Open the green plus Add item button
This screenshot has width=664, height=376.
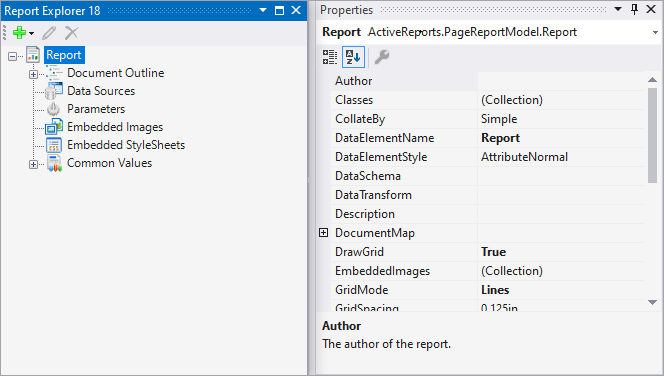[19, 33]
